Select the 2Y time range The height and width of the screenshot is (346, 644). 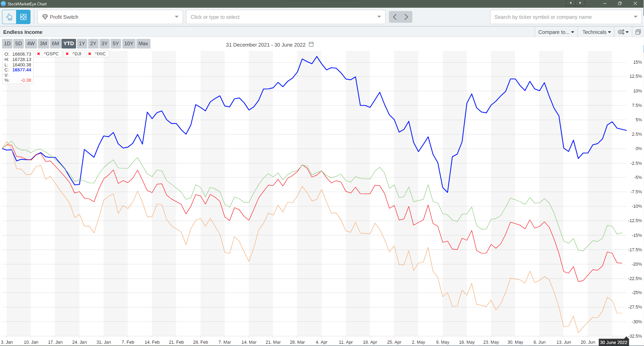point(93,44)
